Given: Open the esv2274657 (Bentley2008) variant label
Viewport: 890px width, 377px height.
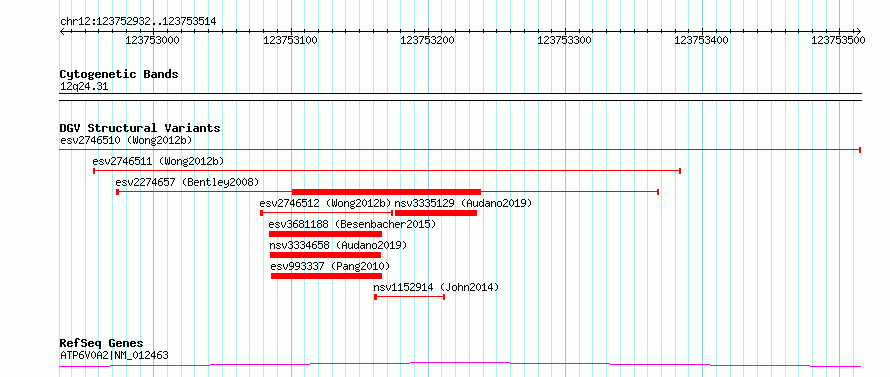Looking at the screenshot, I should pos(187,182).
